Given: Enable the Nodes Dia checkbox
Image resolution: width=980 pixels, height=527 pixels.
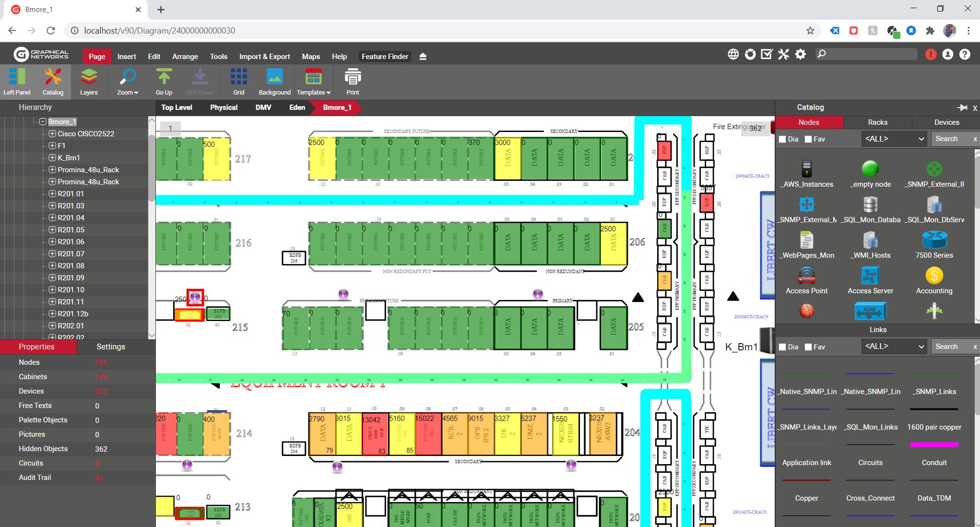Looking at the screenshot, I should pyautogui.click(x=783, y=139).
